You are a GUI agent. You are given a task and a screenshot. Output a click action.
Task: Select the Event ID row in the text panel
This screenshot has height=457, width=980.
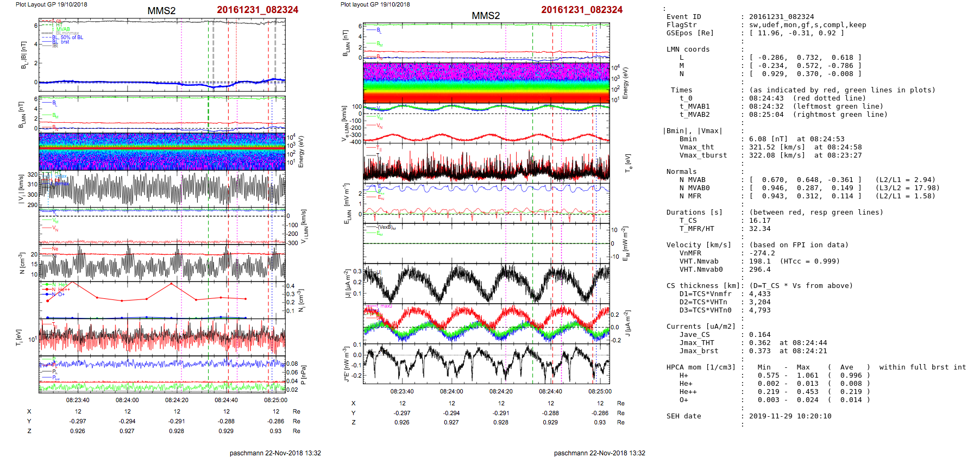point(683,17)
